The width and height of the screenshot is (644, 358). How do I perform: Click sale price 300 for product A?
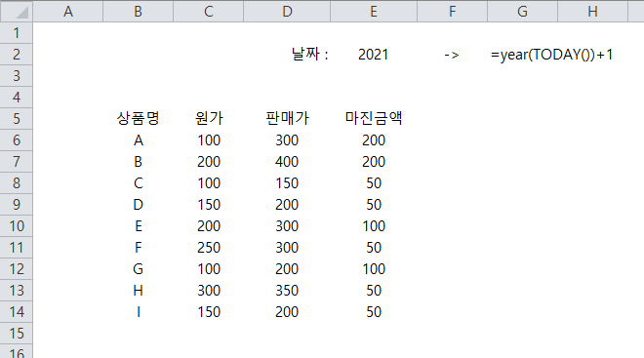287,140
